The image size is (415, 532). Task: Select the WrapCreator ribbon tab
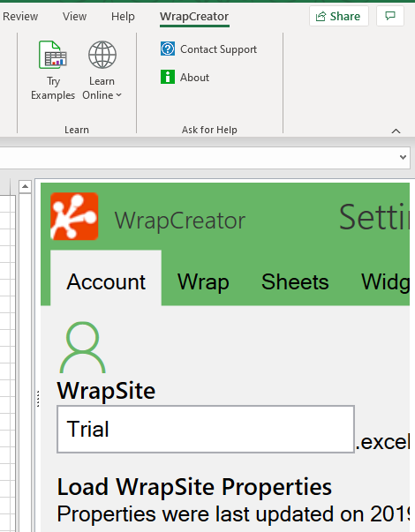tap(194, 16)
